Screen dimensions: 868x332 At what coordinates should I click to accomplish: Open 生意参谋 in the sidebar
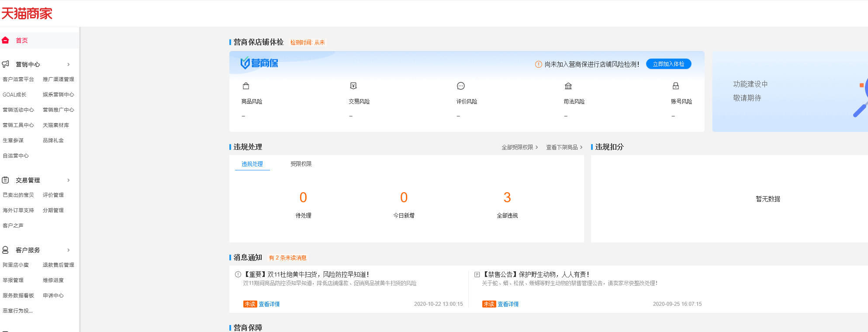pyautogui.click(x=13, y=140)
